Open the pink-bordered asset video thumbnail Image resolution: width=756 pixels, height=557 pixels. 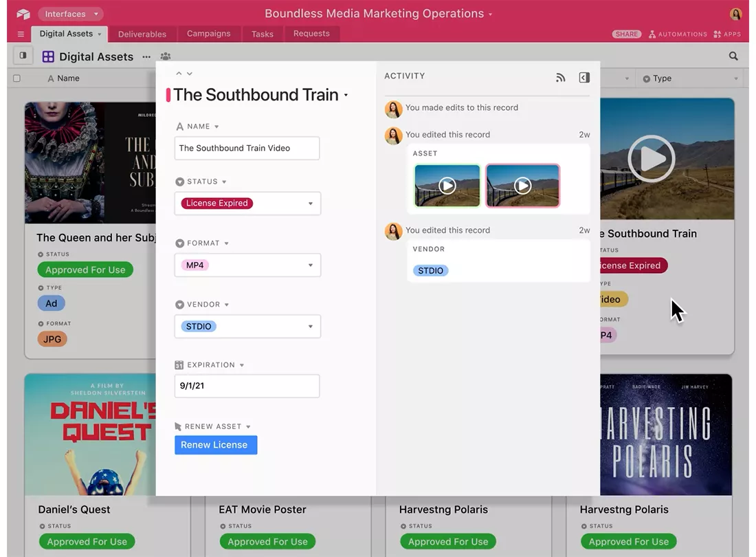pos(522,186)
